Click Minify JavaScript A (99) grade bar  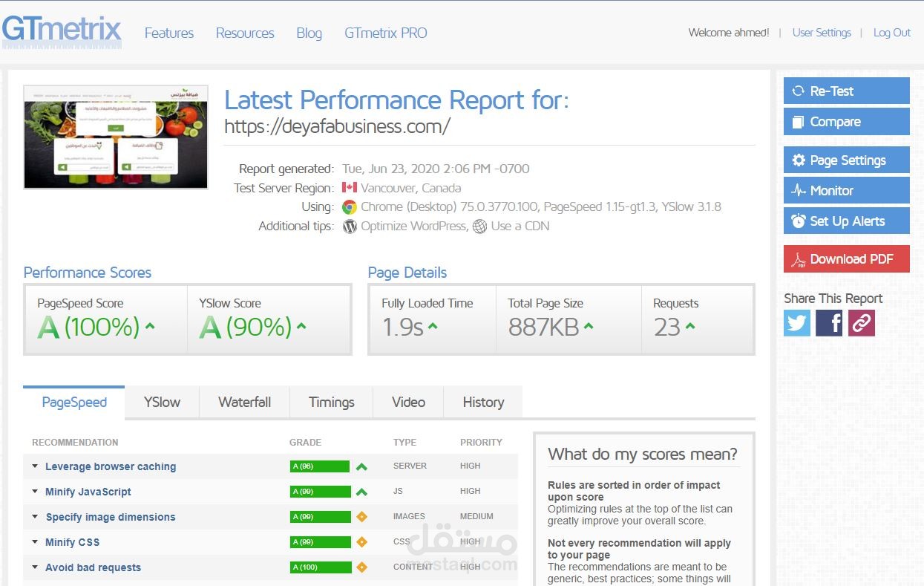(x=319, y=492)
